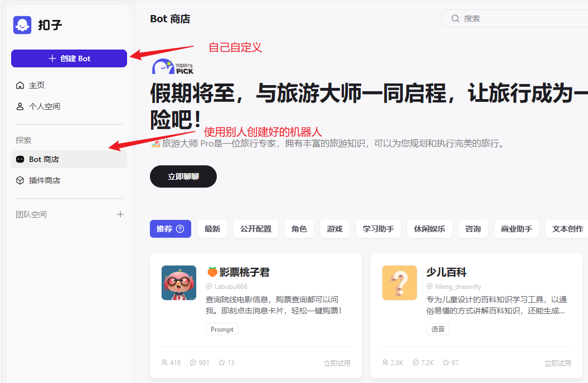This screenshot has width=588, height=383.
Task: Click the 影票桃子君 bot avatar
Action: [x=179, y=283]
